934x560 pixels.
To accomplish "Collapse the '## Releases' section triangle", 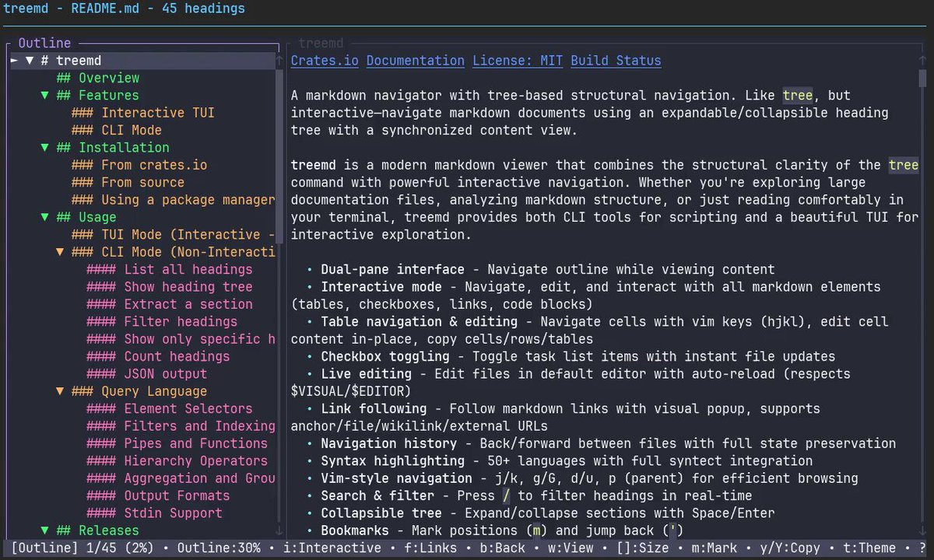I will 45,530.
